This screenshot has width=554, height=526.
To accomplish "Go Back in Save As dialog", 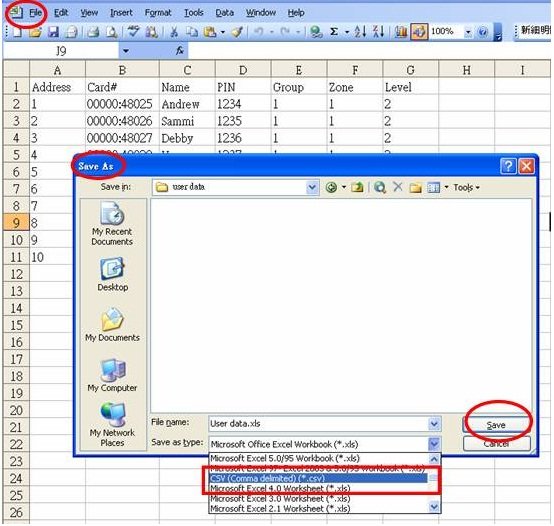I will click(331, 187).
